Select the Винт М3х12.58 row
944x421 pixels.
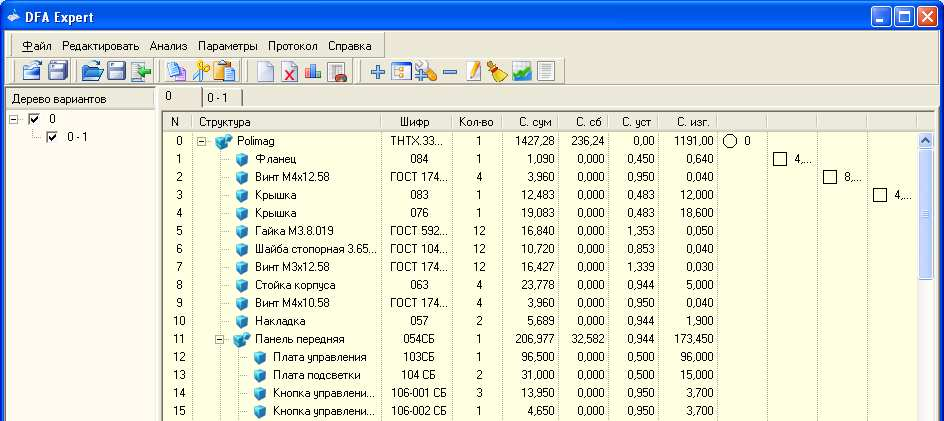539,267
